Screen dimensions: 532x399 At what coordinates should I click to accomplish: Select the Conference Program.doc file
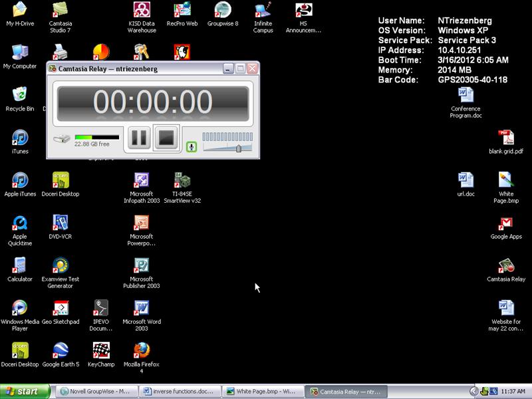point(466,103)
